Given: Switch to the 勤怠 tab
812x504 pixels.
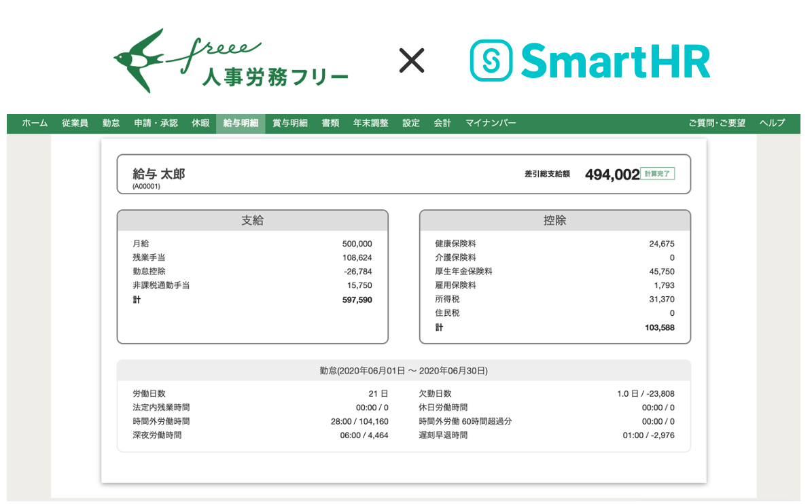Looking at the screenshot, I should point(111,124).
